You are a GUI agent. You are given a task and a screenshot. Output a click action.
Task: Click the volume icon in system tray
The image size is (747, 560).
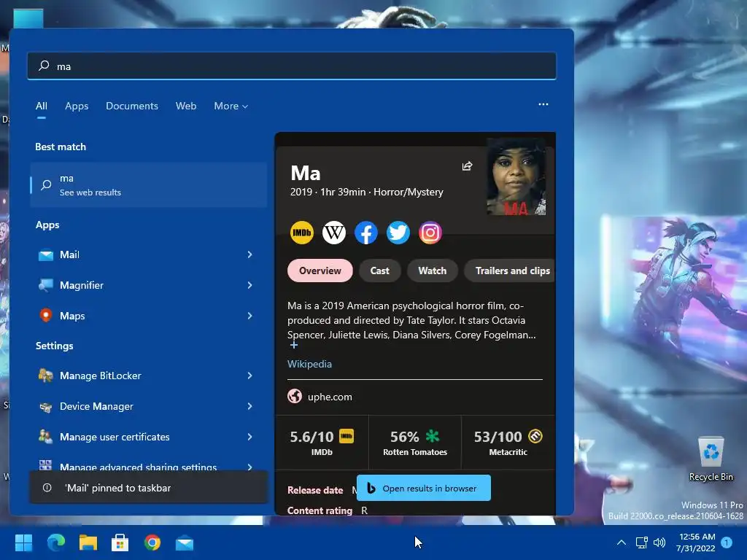[659, 542]
